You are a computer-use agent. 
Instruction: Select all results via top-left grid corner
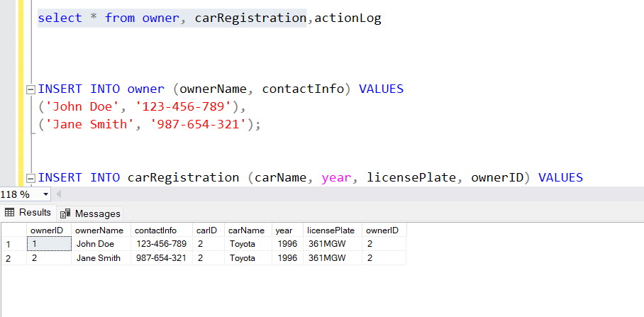point(14,230)
